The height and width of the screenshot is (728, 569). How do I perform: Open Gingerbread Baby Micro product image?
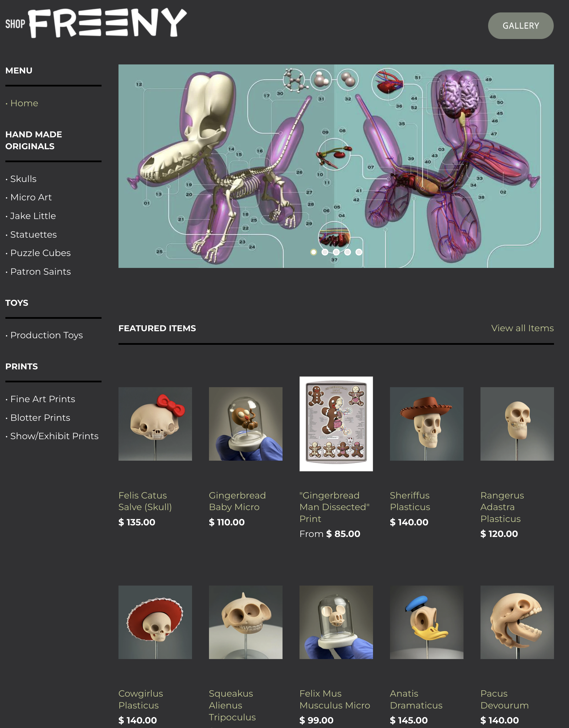point(245,424)
